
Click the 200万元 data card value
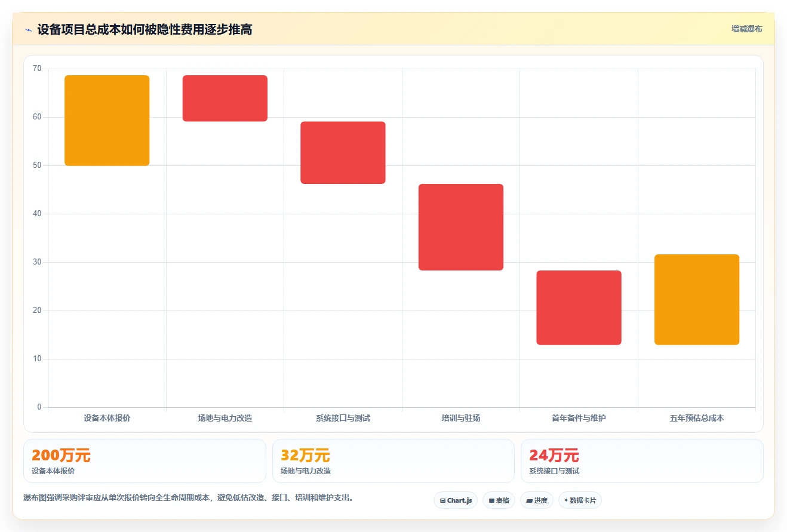61,456
